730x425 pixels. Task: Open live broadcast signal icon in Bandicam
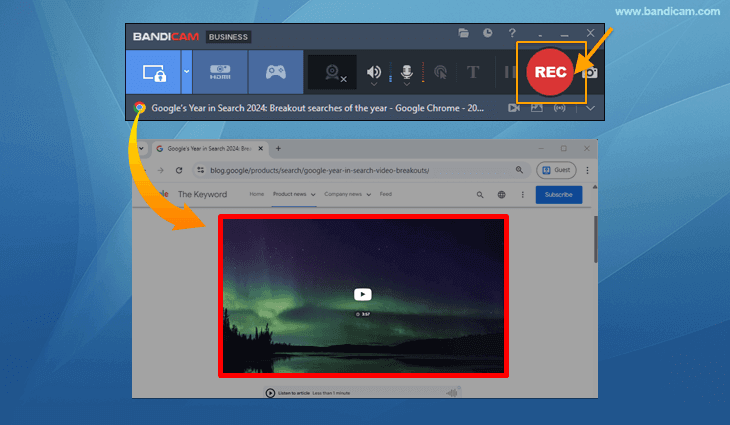tap(560, 108)
